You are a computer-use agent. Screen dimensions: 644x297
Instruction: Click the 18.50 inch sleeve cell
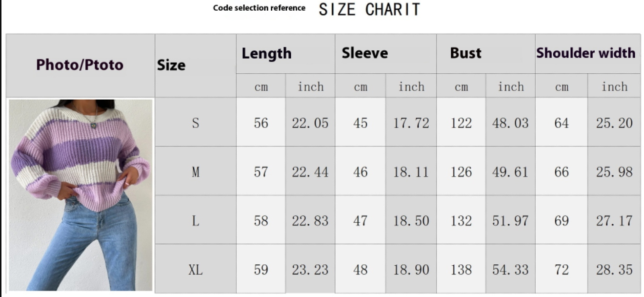click(411, 221)
